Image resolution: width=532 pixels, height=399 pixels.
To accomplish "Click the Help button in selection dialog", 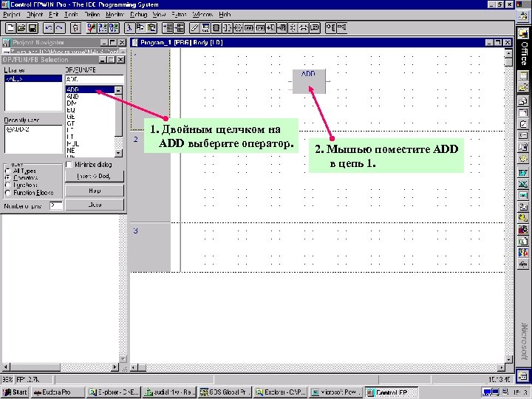I will [x=95, y=191].
